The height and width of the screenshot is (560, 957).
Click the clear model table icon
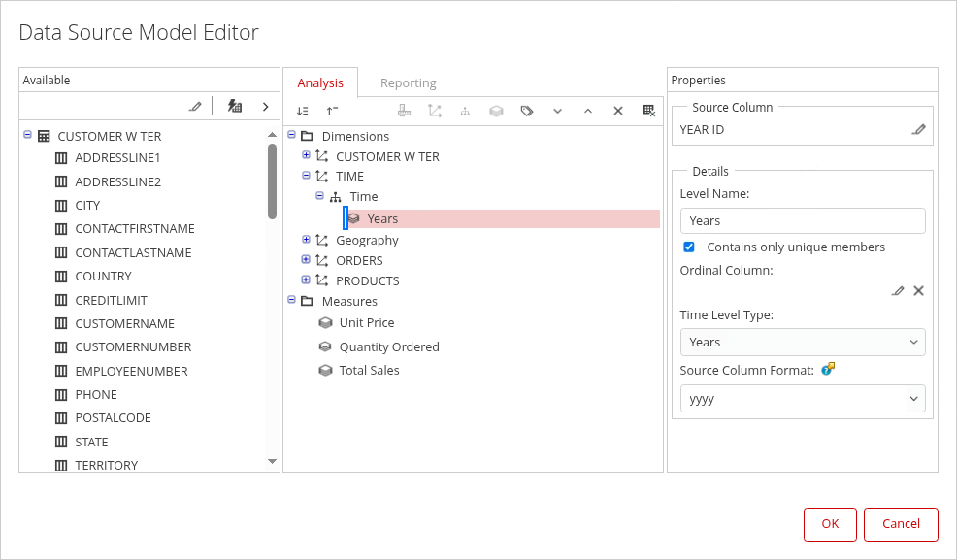pos(649,112)
